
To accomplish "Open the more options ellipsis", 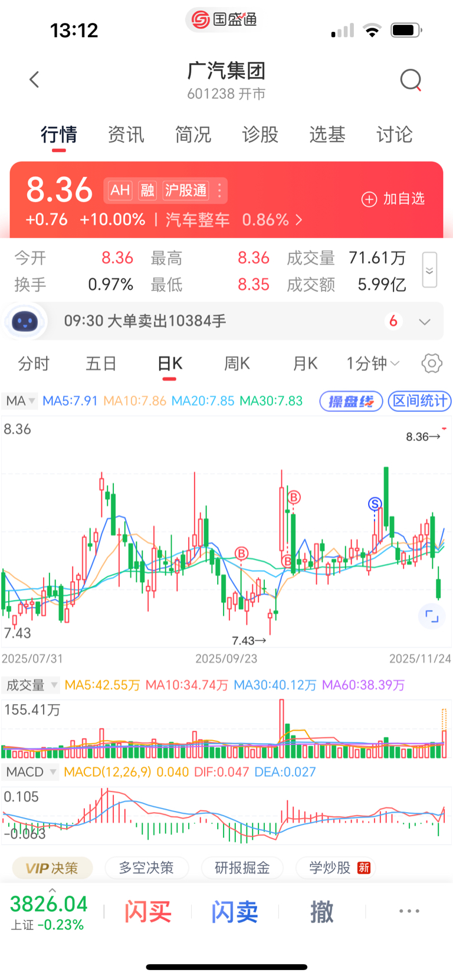I will coord(409,911).
